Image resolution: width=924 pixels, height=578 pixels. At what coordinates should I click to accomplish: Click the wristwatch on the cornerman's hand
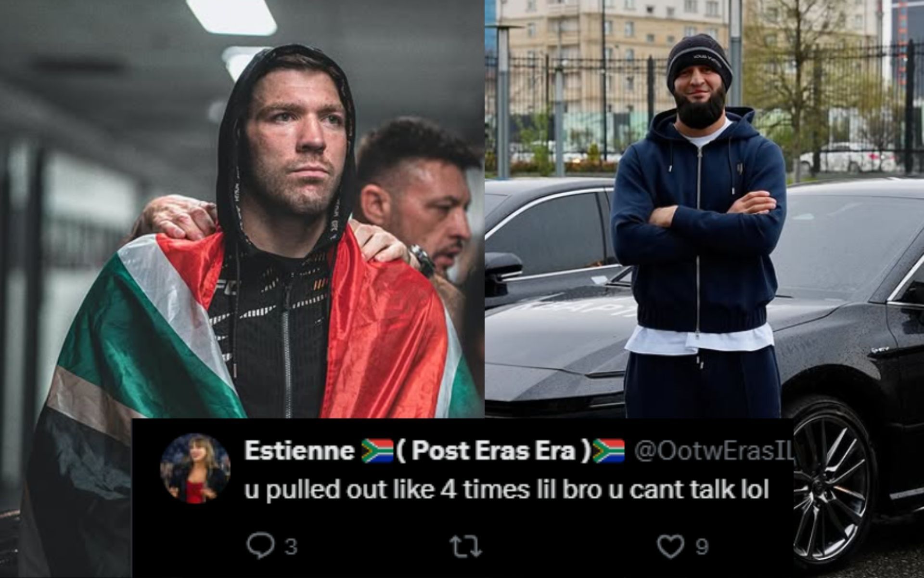422,260
